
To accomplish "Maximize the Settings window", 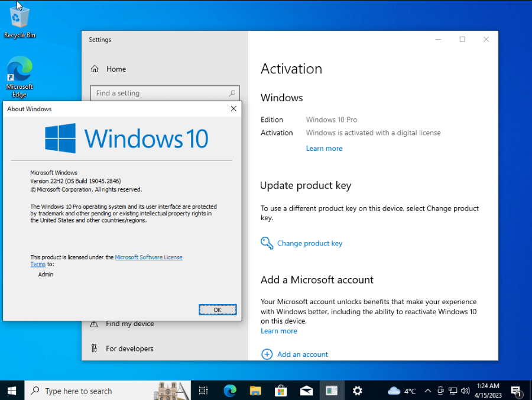I will click(x=462, y=40).
